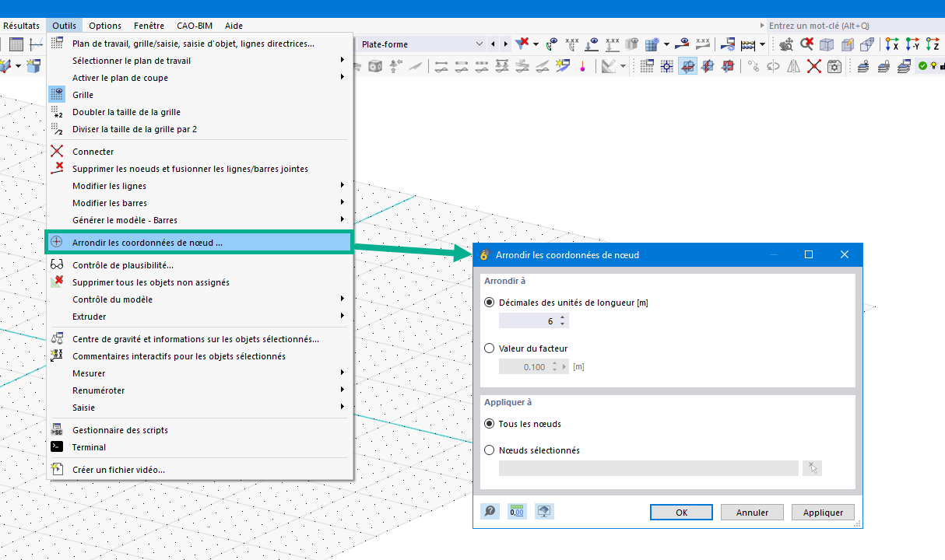Viewport: 945px width, 560px height.
Task: Click the +Z axis view icon
Action: click(933, 44)
